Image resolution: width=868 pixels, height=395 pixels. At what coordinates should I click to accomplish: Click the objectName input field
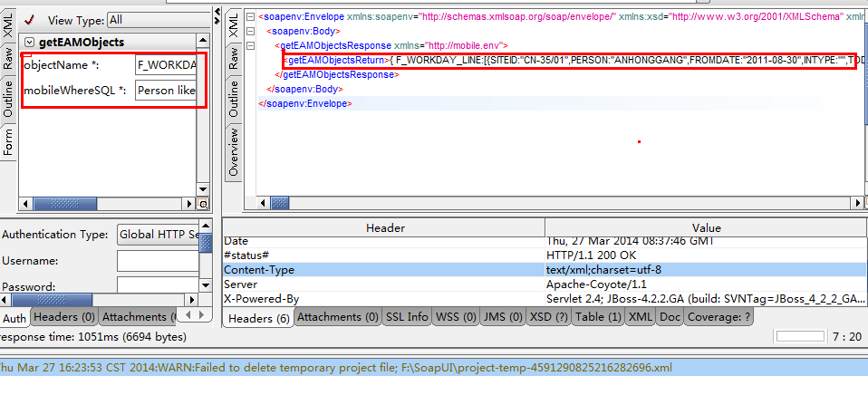coord(166,65)
